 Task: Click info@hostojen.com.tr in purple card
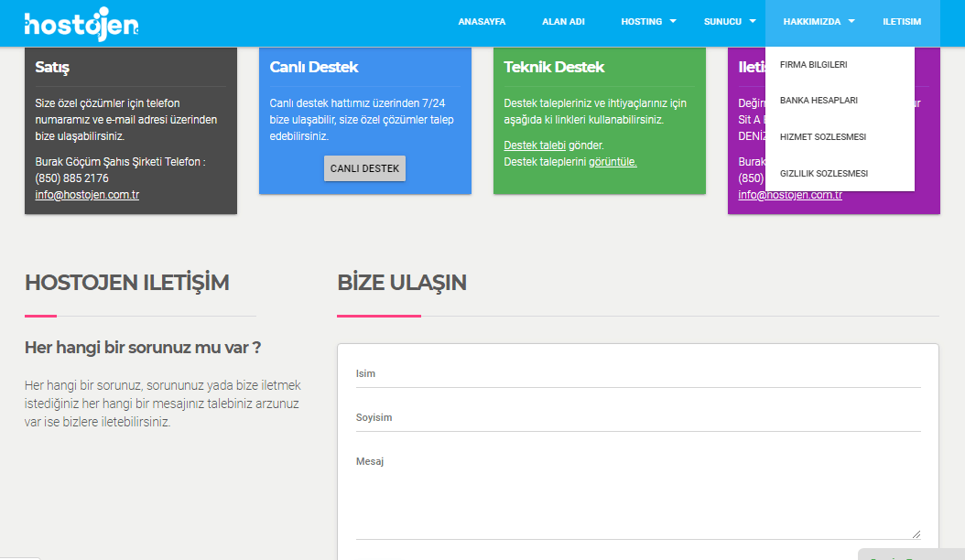pyautogui.click(x=790, y=195)
